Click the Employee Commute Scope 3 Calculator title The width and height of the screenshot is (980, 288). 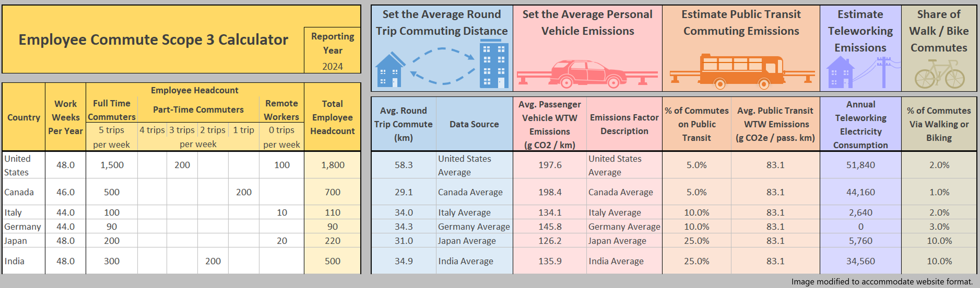point(153,40)
